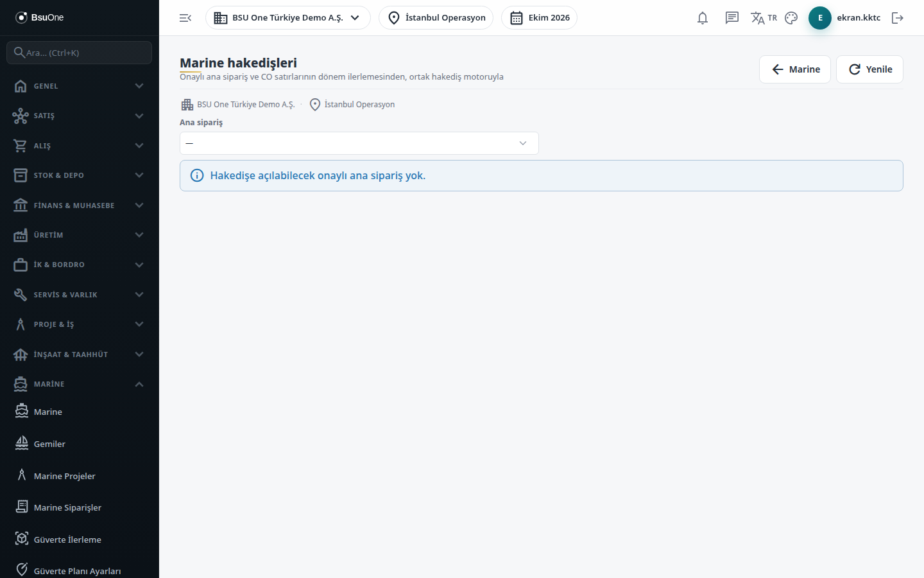The width and height of the screenshot is (924, 578).
Task: Expand the SERVİS & VARLIK section
Action: pos(80,295)
